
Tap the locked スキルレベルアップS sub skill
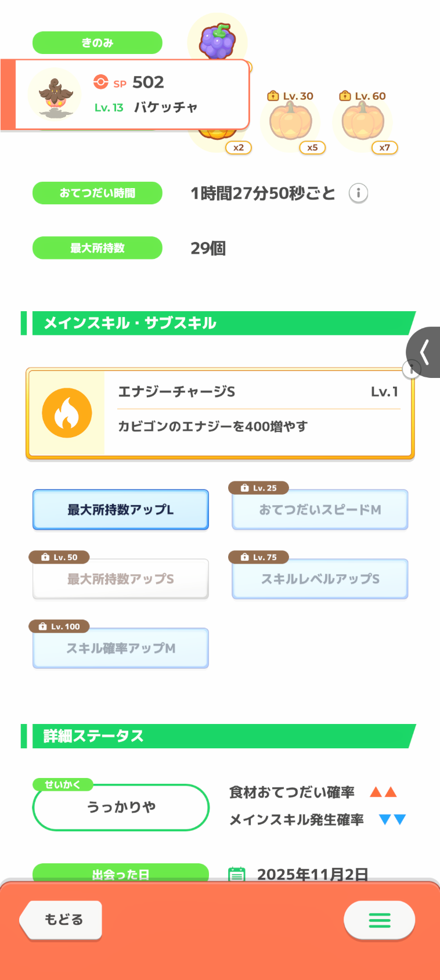320,579
